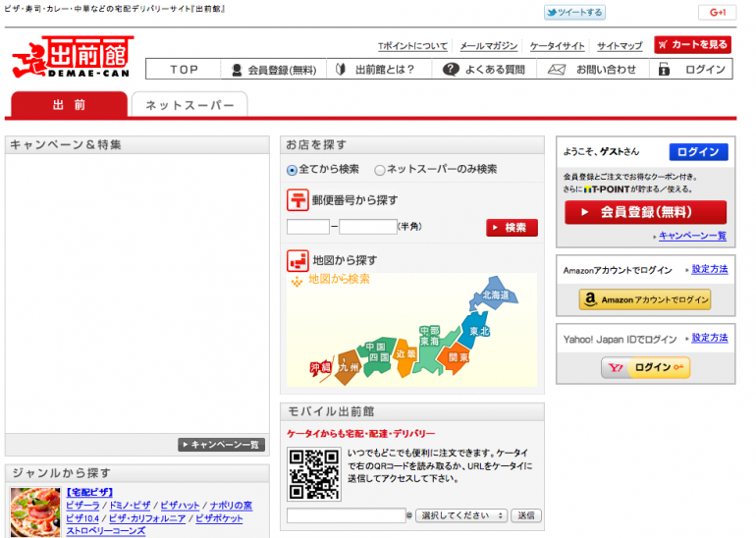Click the 送信 send button
This screenshot has height=538, width=756.
click(x=526, y=515)
